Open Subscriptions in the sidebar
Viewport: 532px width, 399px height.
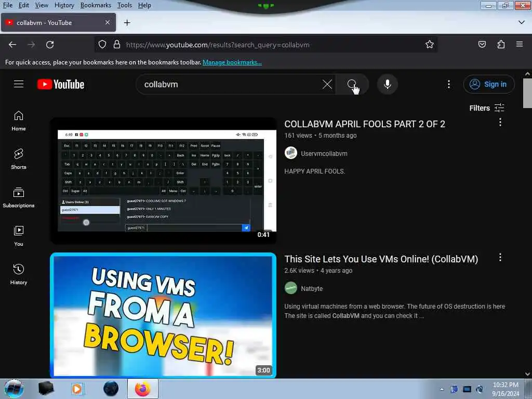coord(19,197)
